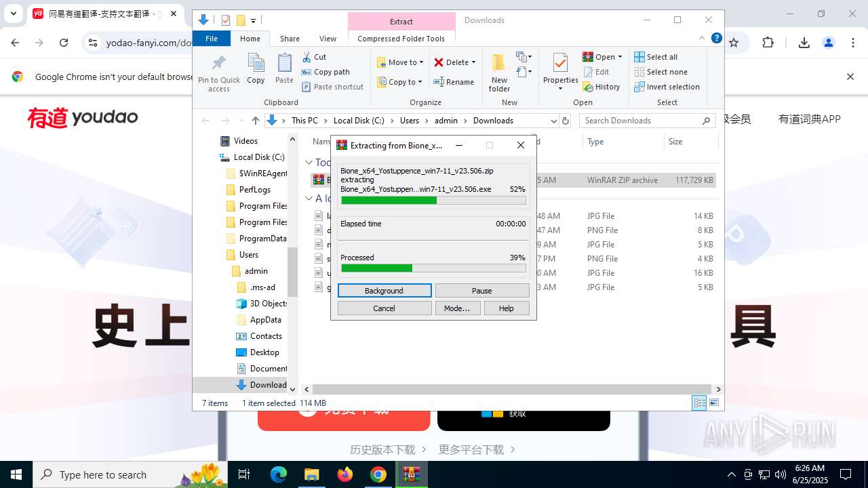Click the Windows Start button

[x=16, y=474]
